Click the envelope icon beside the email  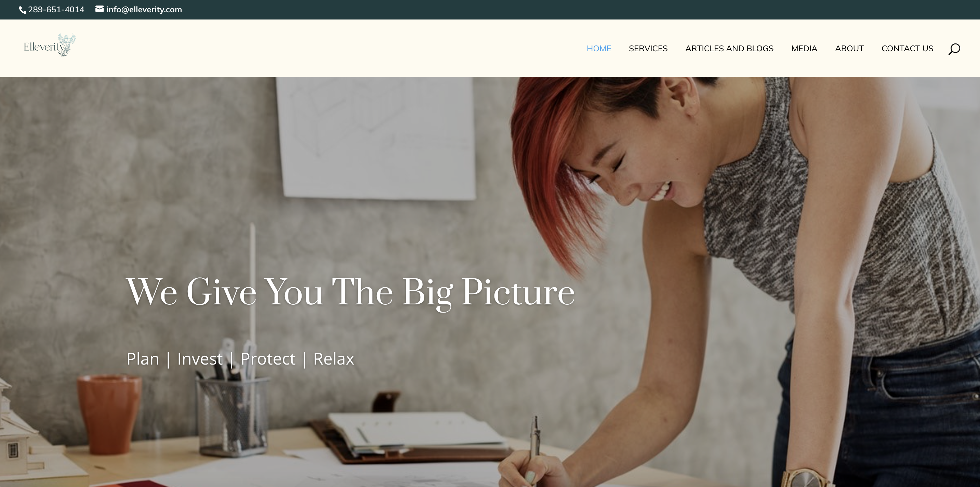(99, 9)
